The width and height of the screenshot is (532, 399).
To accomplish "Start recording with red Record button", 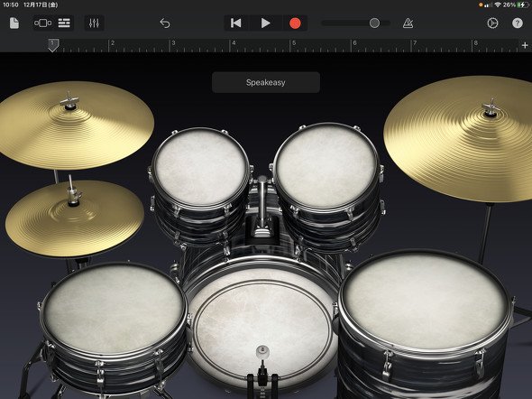I will 295,23.
